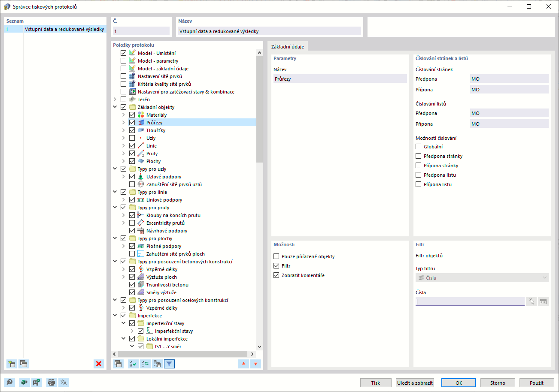
Task: Check the Uzly tree checkbox
Action: 132,138
